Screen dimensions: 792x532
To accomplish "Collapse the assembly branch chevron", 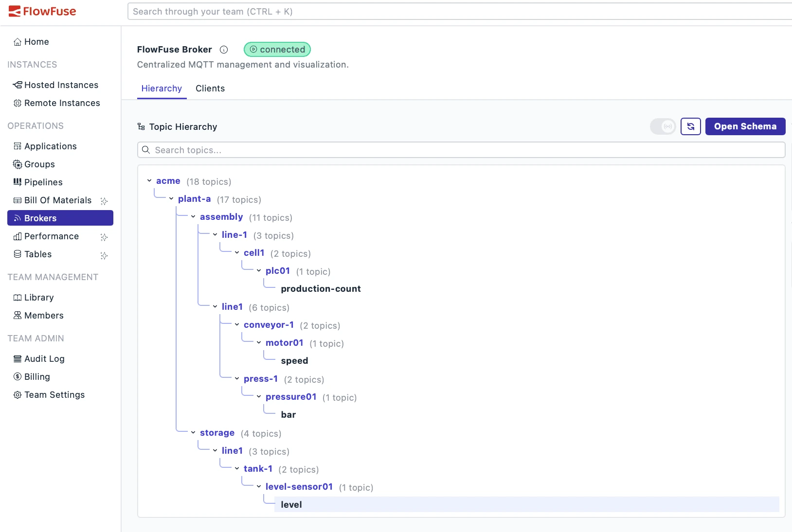I will point(193,217).
